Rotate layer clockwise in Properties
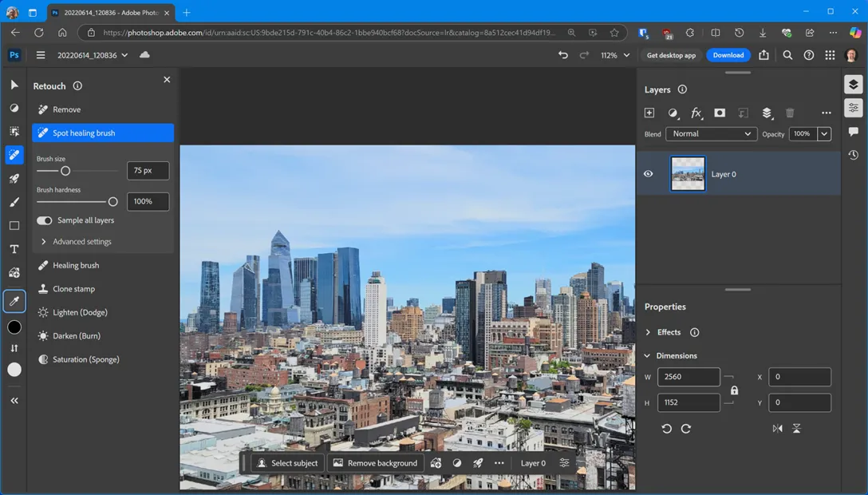868x495 pixels. (686, 429)
